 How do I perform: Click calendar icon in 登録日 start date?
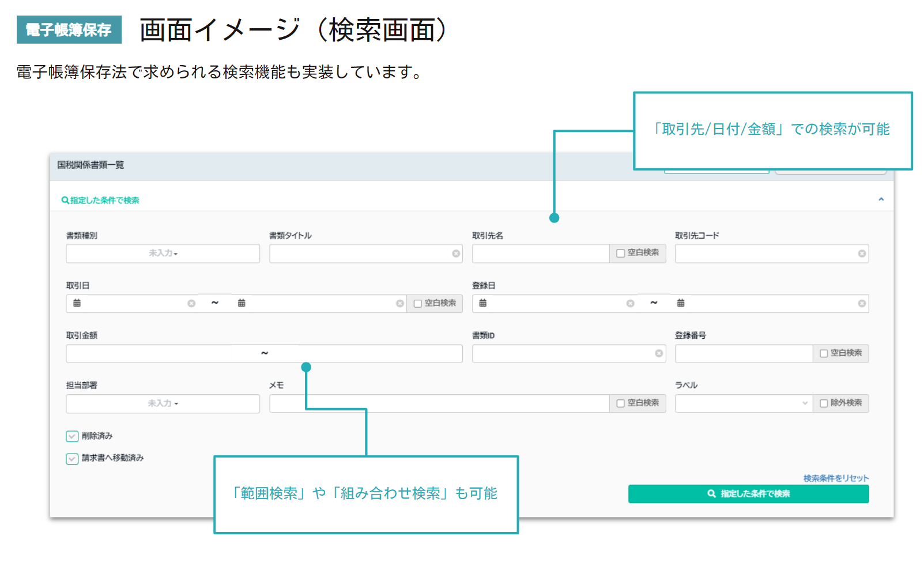pyautogui.click(x=483, y=303)
